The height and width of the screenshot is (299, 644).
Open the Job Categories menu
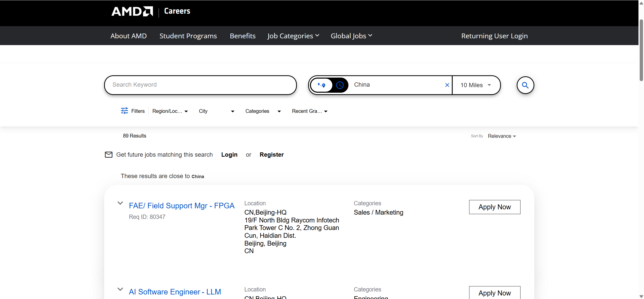point(293,36)
